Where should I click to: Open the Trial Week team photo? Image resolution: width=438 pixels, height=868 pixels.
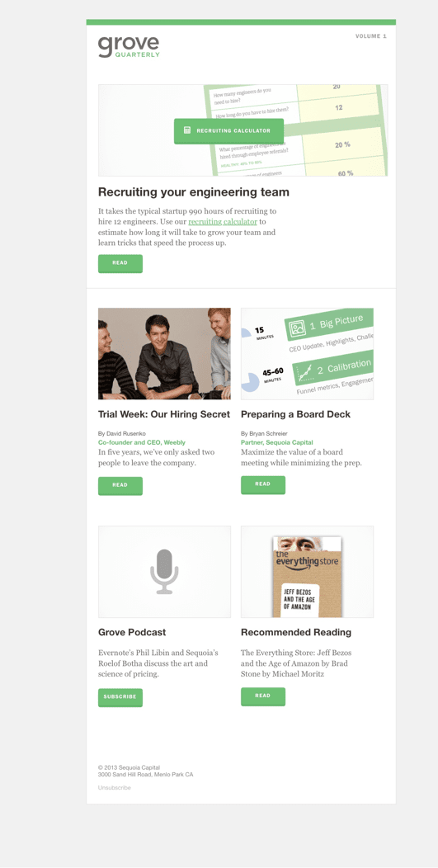coord(164,354)
